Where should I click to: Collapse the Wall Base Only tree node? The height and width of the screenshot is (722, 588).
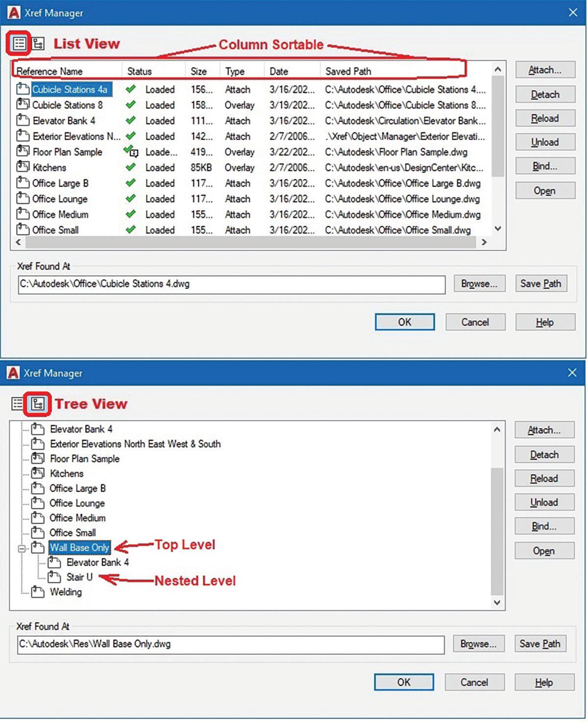click(22, 548)
